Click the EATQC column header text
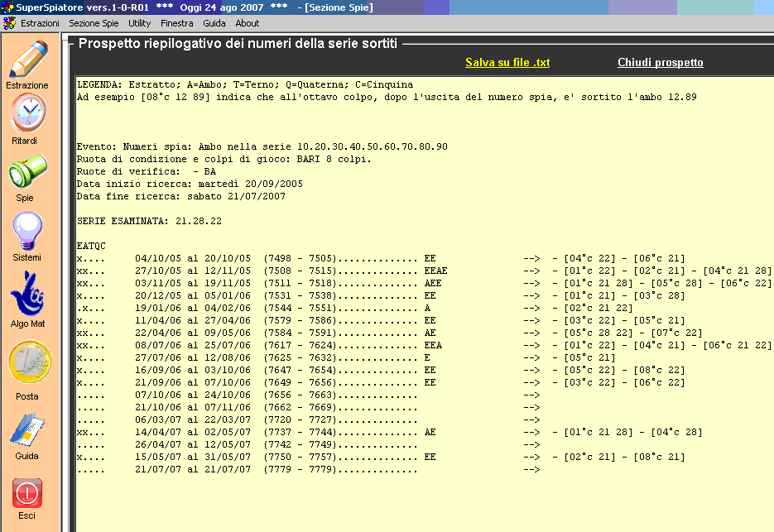 pyautogui.click(x=91, y=246)
